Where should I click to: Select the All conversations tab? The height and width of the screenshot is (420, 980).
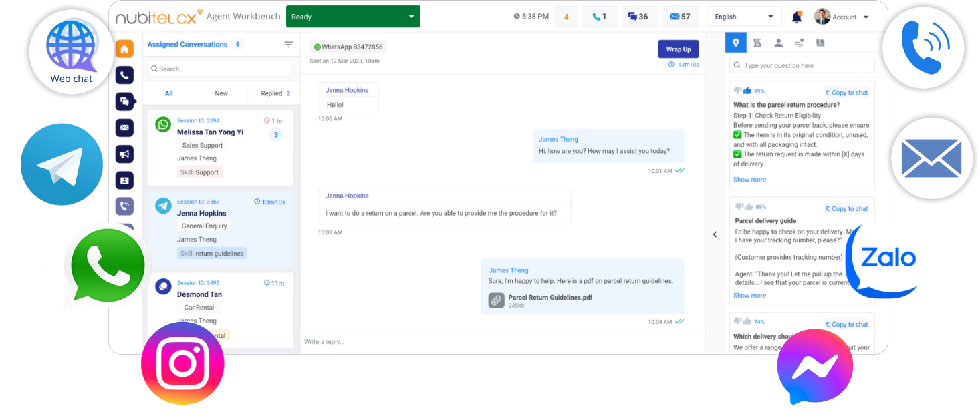pyautogui.click(x=169, y=93)
